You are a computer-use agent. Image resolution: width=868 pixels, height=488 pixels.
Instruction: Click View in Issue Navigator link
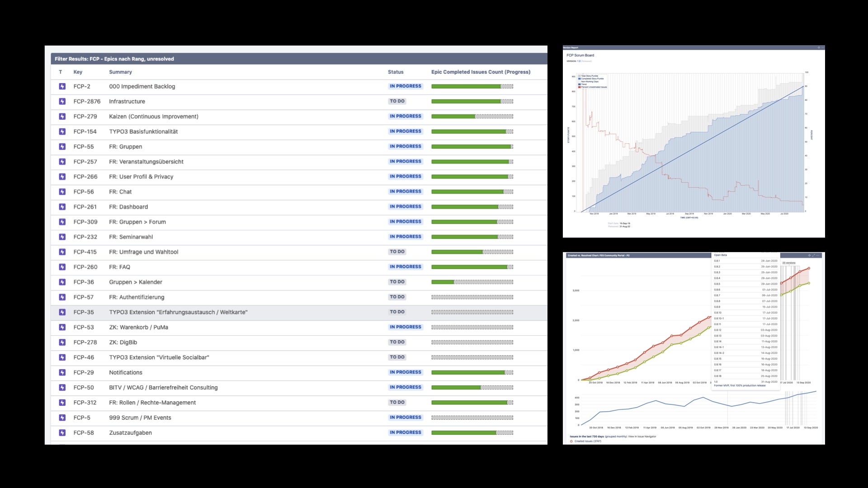pos(642,436)
